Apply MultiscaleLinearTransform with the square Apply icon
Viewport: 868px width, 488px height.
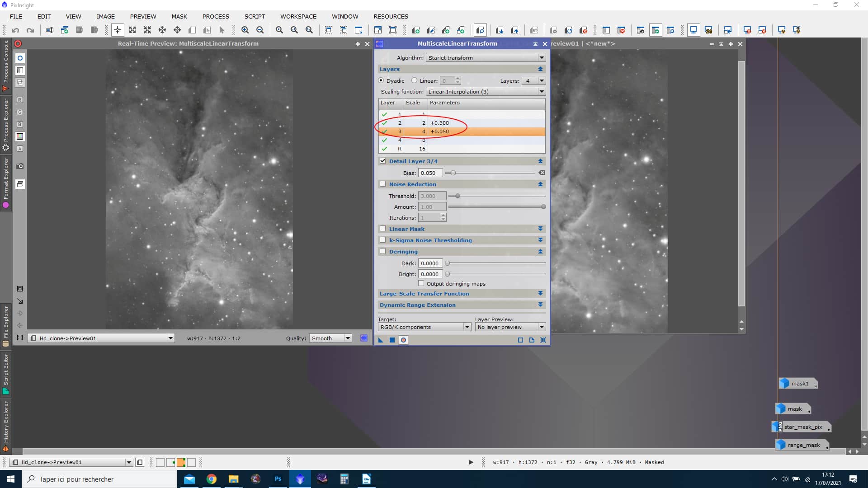pos(392,340)
